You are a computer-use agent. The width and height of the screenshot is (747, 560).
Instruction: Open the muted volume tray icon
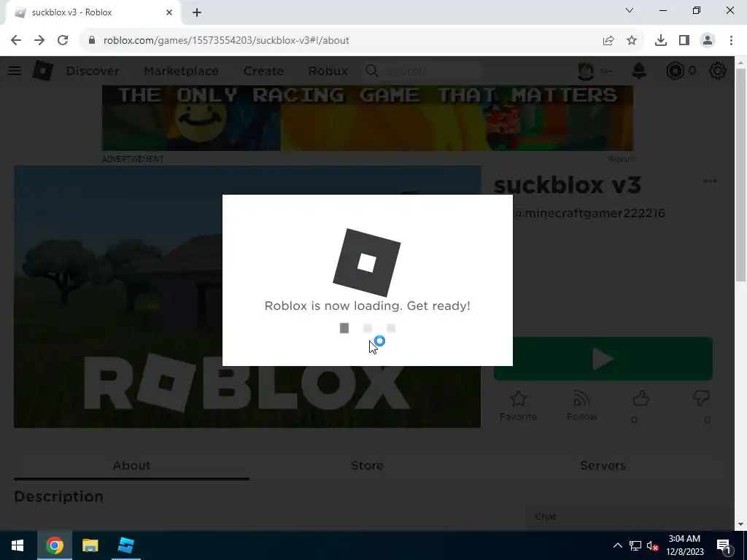[x=652, y=545]
